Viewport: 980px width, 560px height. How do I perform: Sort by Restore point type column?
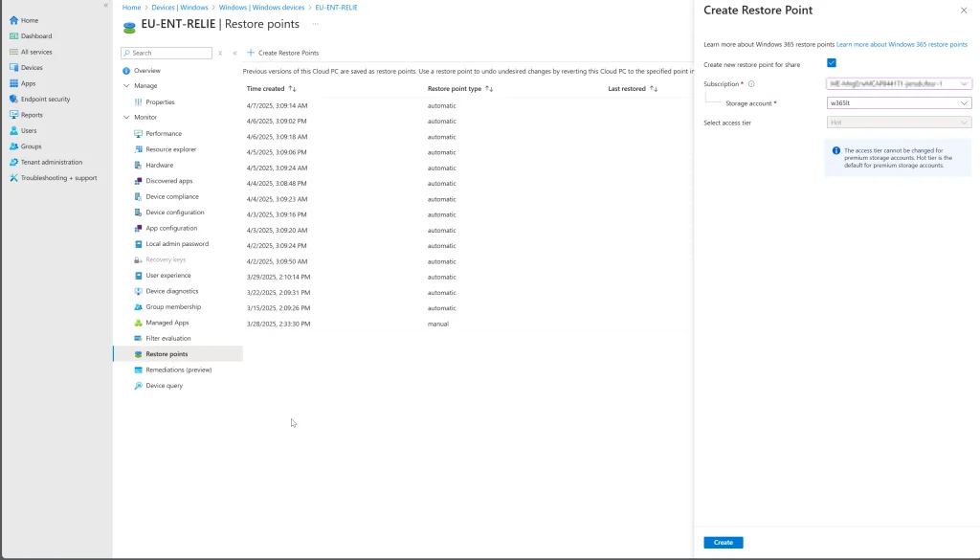(460, 89)
